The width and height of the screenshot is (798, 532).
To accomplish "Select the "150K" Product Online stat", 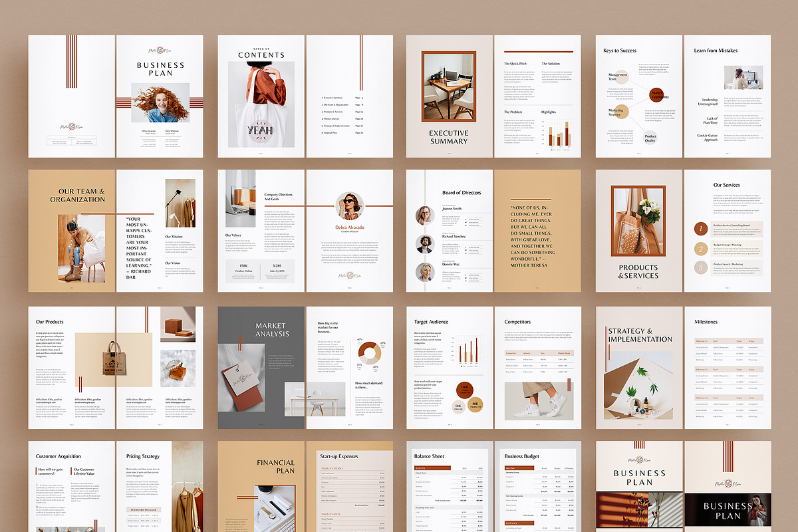I will [243, 267].
